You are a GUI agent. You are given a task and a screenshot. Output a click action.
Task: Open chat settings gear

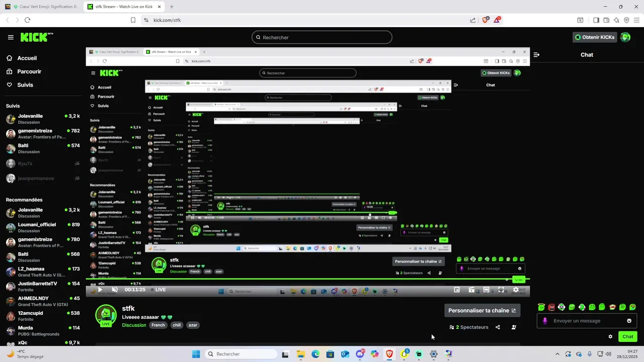click(x=610, y=337)
